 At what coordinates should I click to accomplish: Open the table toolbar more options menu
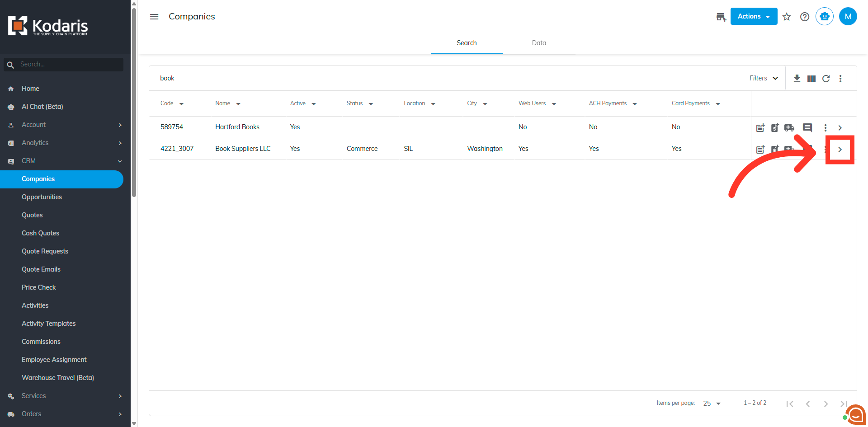click(840, 79)
